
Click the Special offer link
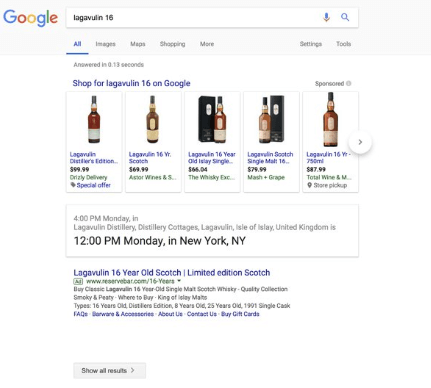[94, 185]
